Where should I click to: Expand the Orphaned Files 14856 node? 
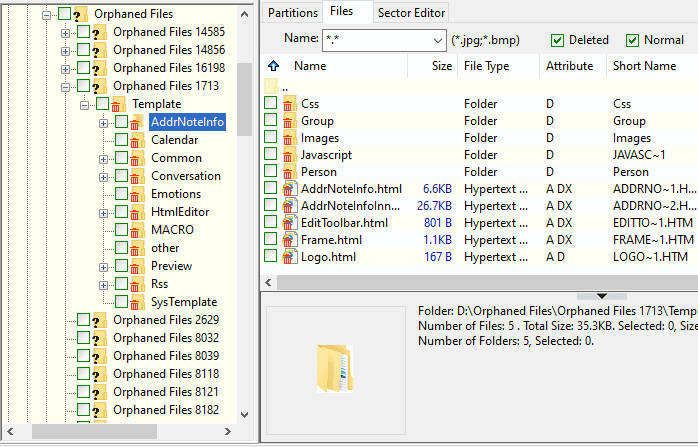pyautogui.click(x=66, y=50)
